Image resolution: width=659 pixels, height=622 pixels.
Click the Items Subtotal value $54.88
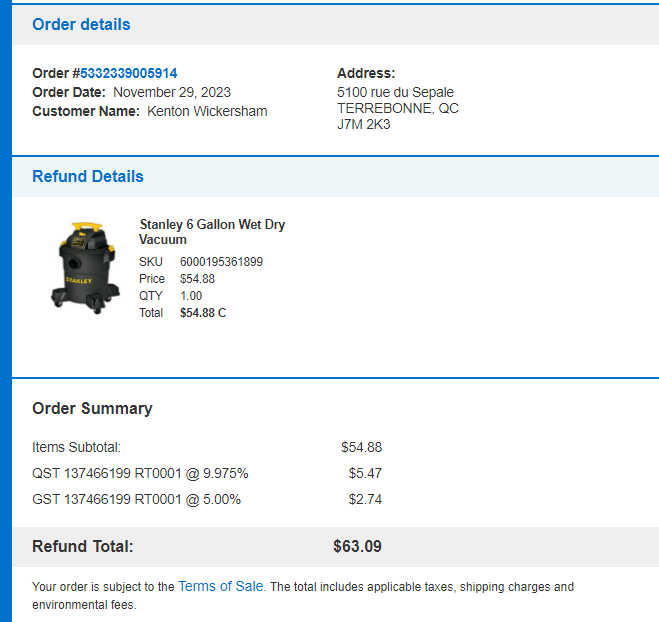361,447
